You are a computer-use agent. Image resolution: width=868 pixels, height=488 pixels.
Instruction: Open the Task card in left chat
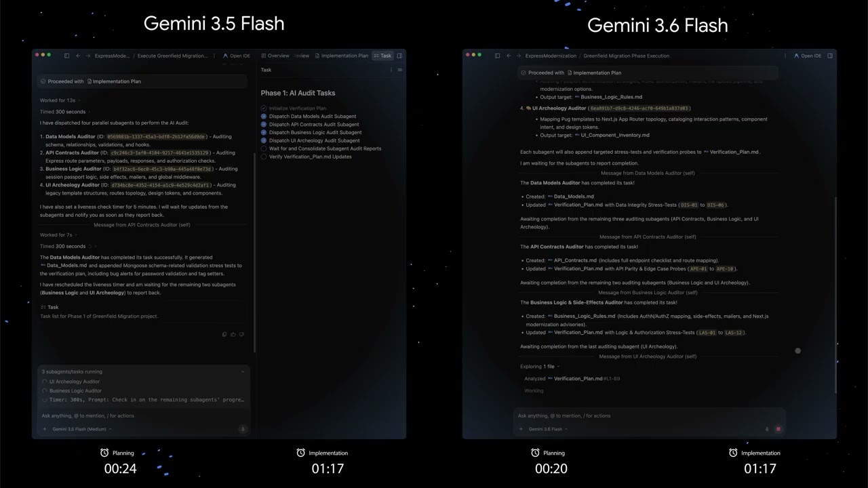(x=142, y=311)
